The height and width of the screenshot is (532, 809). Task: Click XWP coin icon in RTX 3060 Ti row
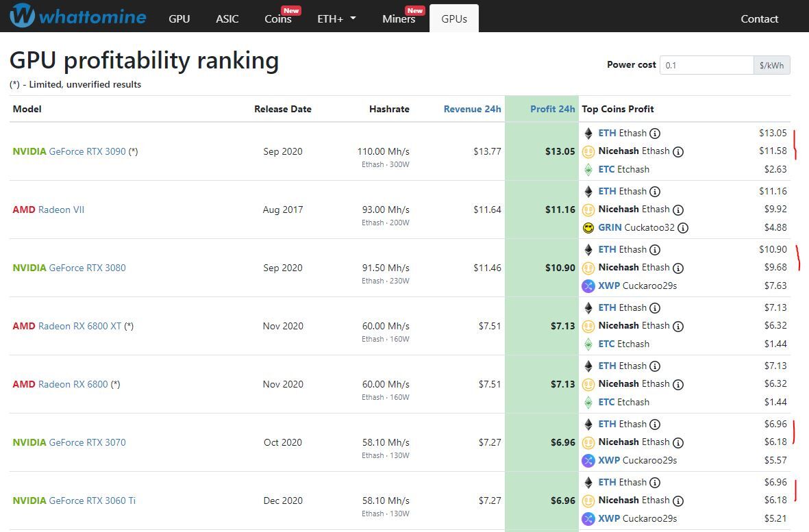(x=588, y=519)
